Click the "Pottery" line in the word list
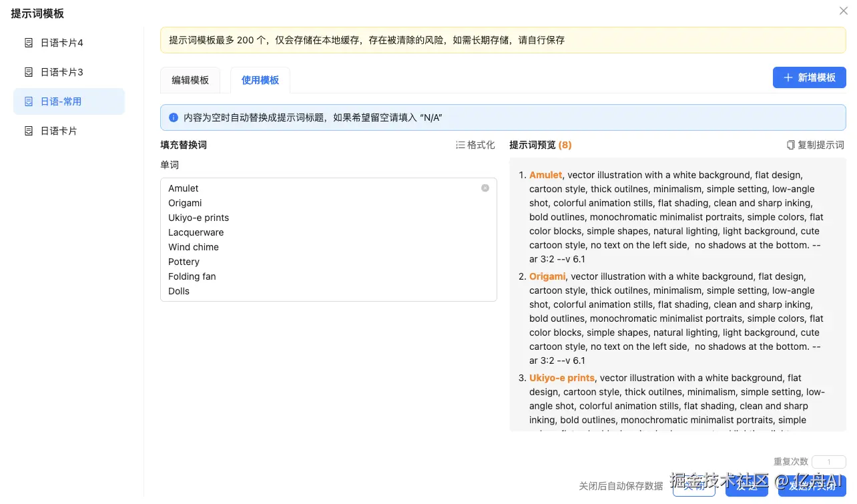857x504 pixels. pyautogui.click(x=184, y=262)
